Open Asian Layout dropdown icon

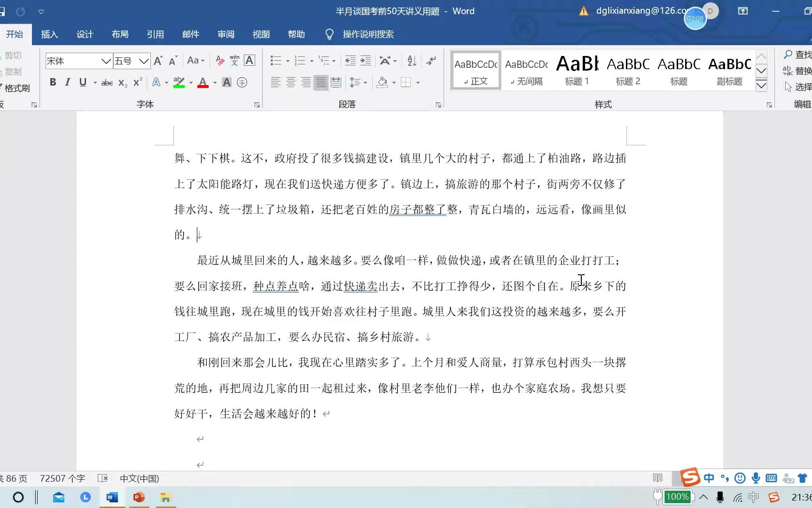coord(388,60)
